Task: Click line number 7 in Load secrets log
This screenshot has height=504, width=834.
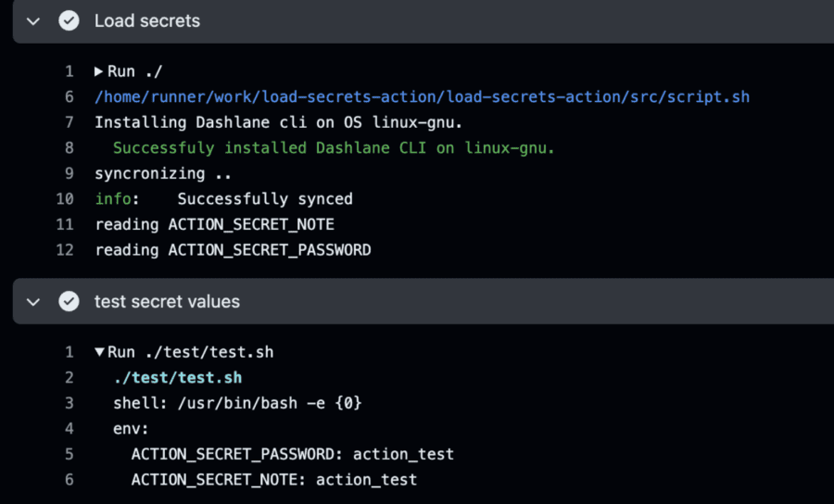Action: [69, 122]
